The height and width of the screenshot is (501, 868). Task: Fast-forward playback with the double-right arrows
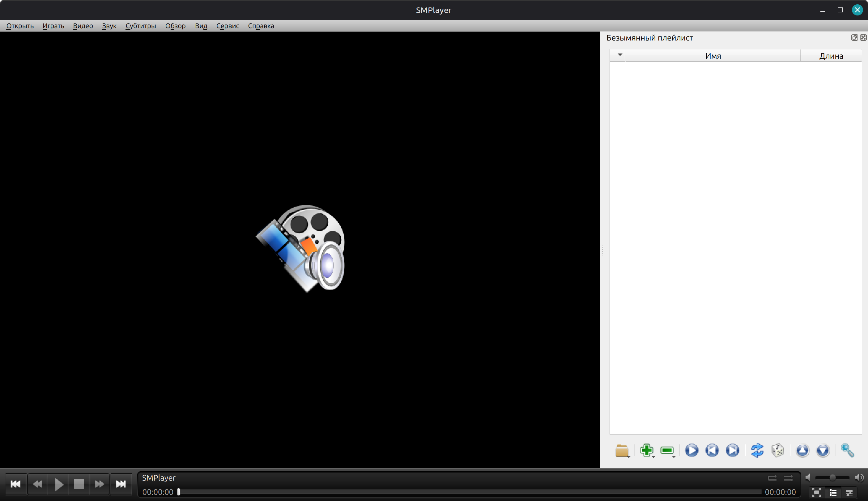100,484
